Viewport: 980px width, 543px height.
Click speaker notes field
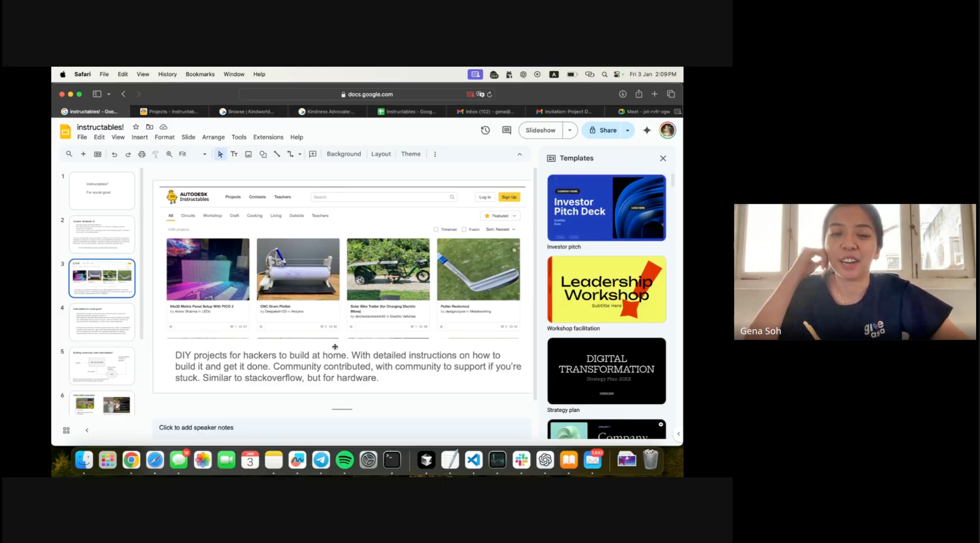[x=342, y=428]
